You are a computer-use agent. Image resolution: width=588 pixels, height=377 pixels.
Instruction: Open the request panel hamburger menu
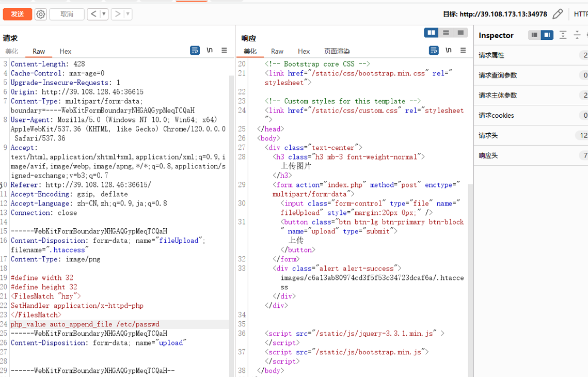click(x=224, y=50)
